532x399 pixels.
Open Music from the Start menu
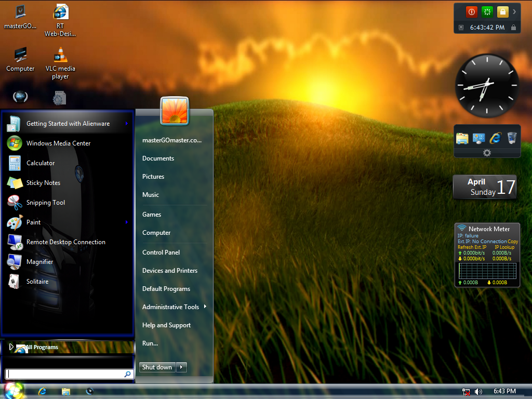151,195
